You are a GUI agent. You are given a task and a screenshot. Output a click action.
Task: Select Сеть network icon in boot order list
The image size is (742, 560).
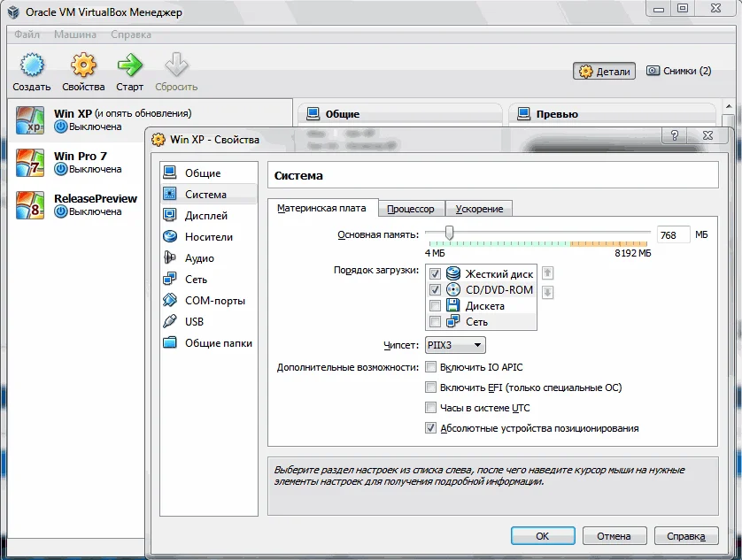[453, 322]
